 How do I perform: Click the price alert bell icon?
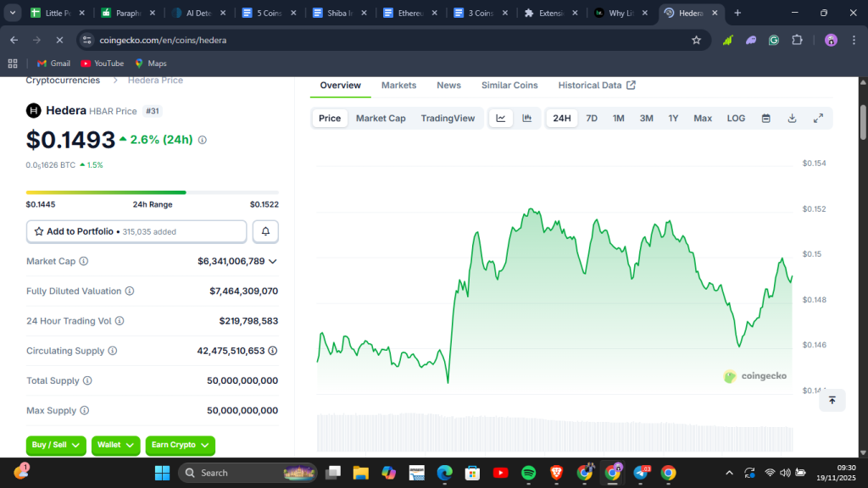click(265, 231)
